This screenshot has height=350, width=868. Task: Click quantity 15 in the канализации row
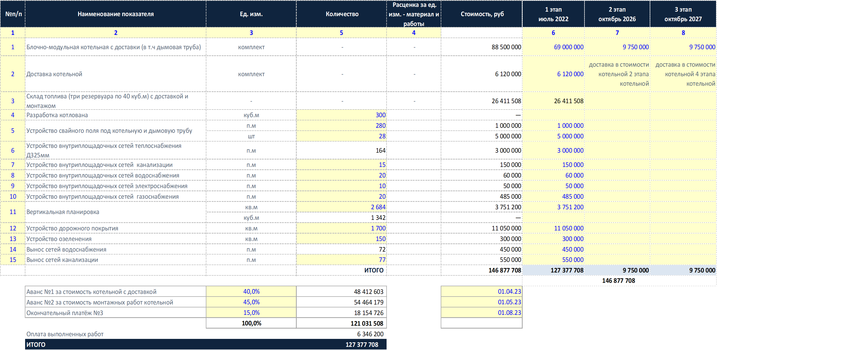pyautogui.click(x=342, y=165)
